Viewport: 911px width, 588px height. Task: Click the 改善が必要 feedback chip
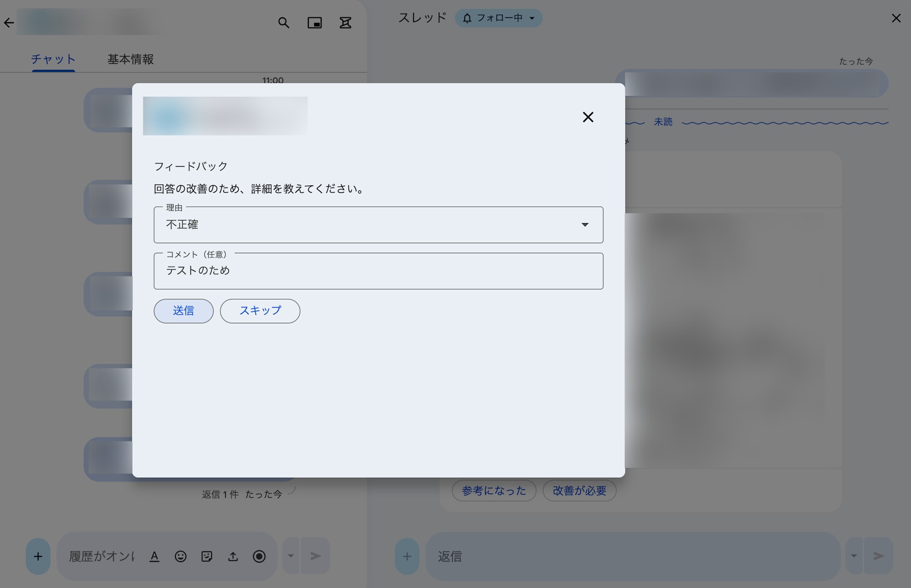[x=579, y=491]
